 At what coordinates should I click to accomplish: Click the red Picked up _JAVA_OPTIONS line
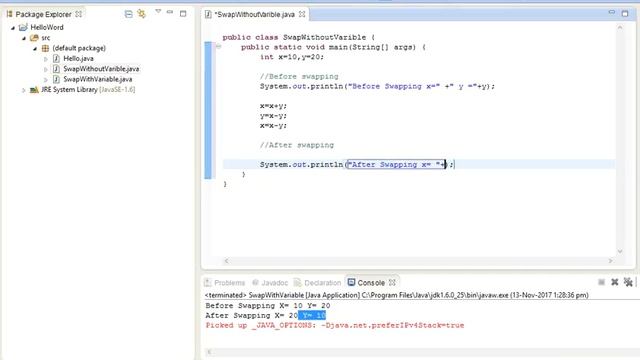[335, 325]
